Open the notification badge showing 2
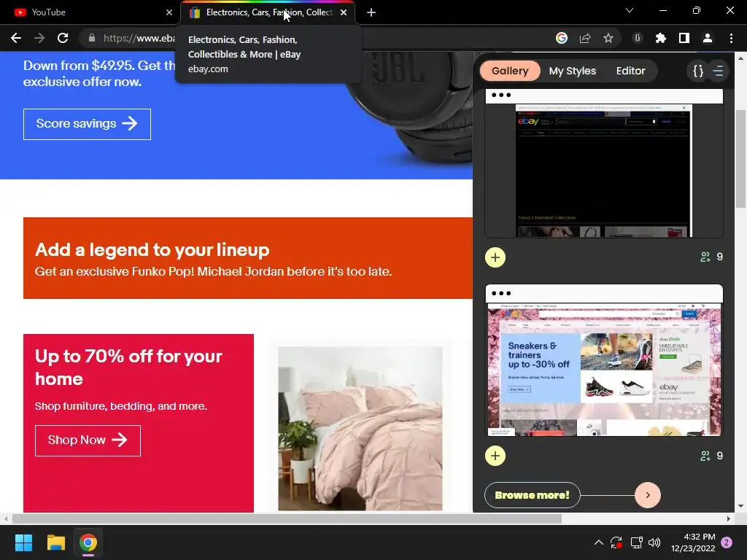The width and height of the screenshot is (747, 560). coord(727,542)
